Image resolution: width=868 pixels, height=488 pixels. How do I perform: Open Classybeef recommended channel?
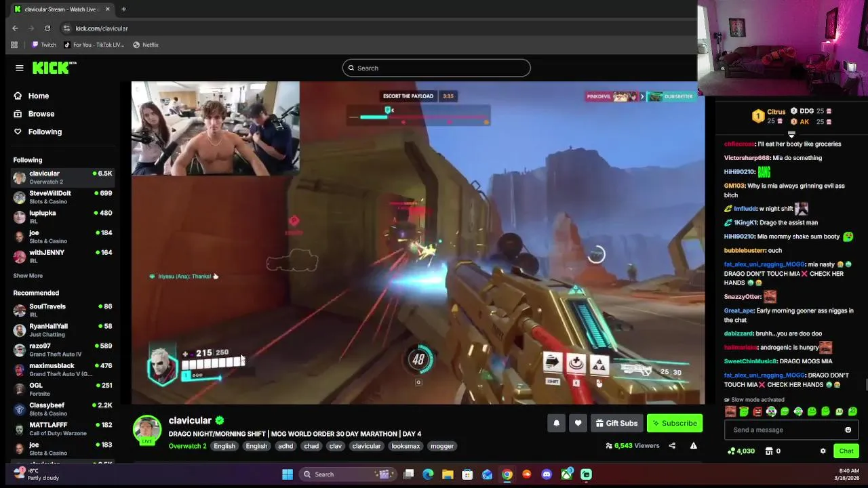click(x=62, y=409)
